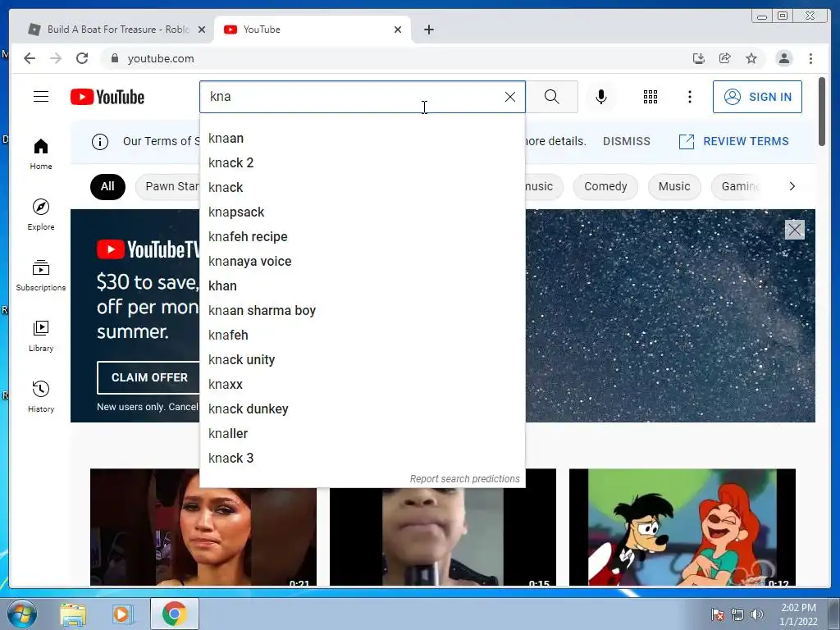Choose the 'knaxx' suggestion
The width and height of the screenshot is (840, 630).
tap(362, 385)
